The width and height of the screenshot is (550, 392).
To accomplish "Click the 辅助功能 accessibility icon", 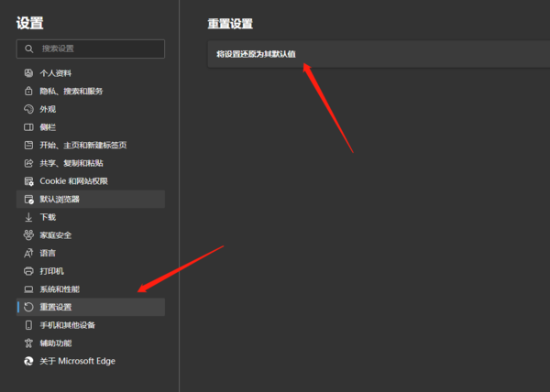I will tap(28, 343).
